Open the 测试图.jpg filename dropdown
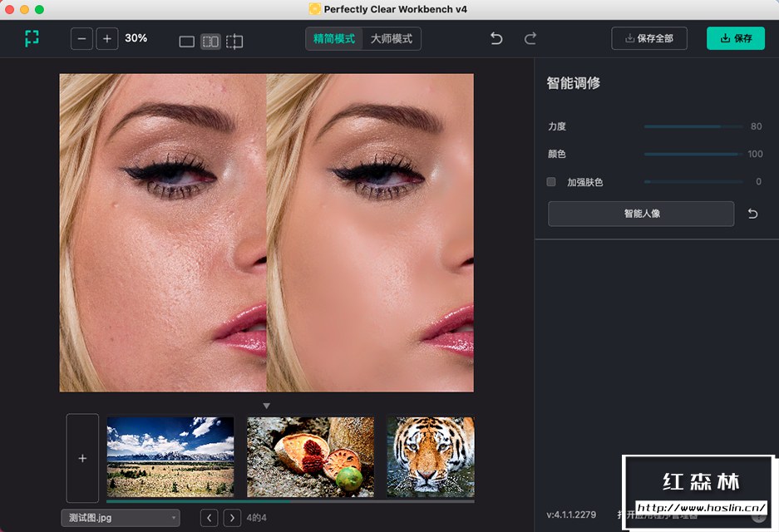This screenshot has width=779, height=532. coord(120,518)
